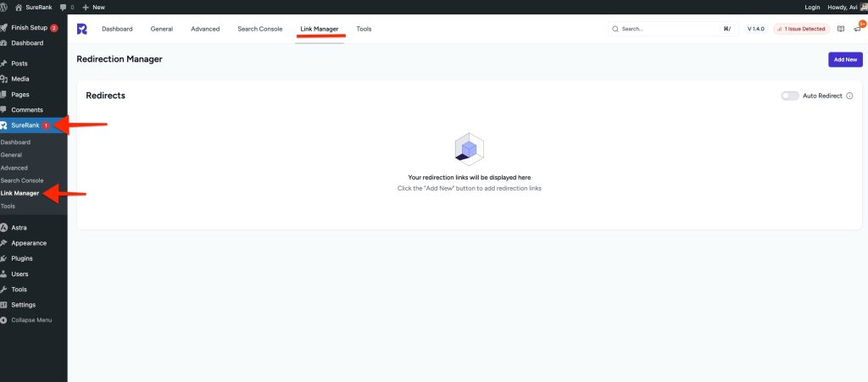Click the Appearance paintbrush icon
Image resolution: width=868 pixels, height=382 pixels.
[3, 243]
